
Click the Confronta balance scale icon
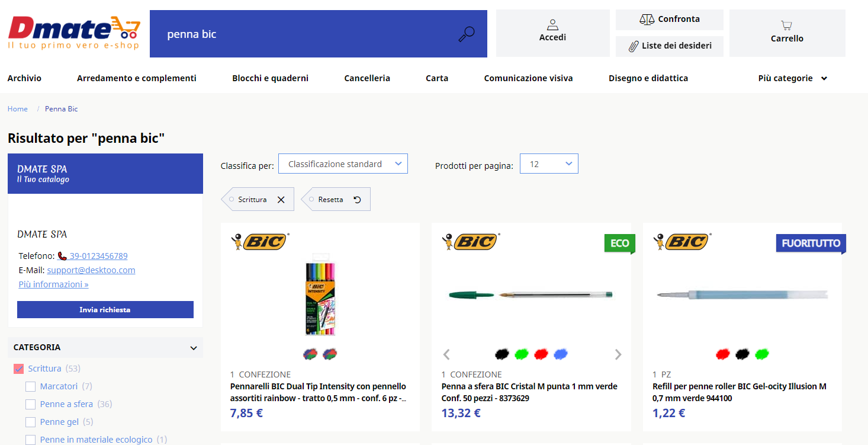647,20
